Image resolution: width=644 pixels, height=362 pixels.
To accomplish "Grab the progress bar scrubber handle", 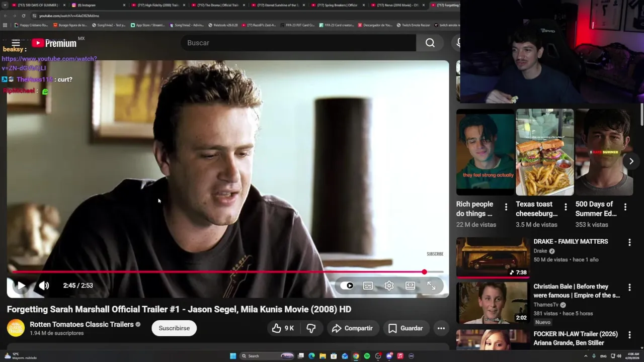I will [424, 272].
